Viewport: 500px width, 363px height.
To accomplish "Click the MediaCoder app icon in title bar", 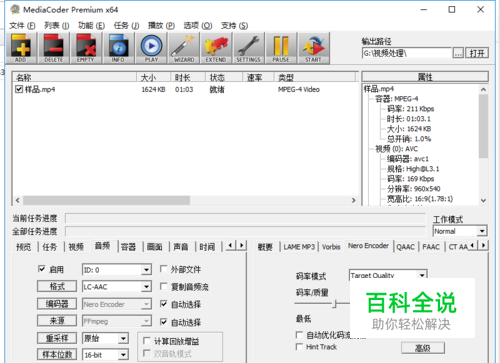I will click(15, 9).
